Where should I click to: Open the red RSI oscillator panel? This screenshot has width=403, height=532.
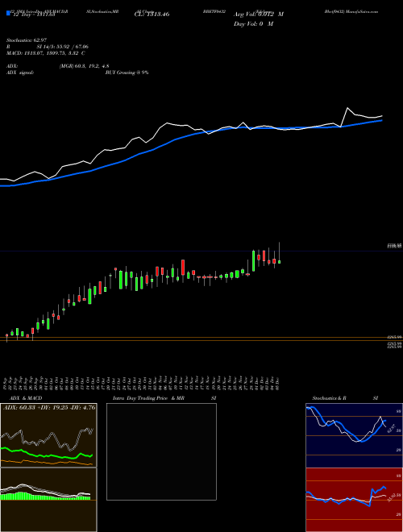coord(354,500)
